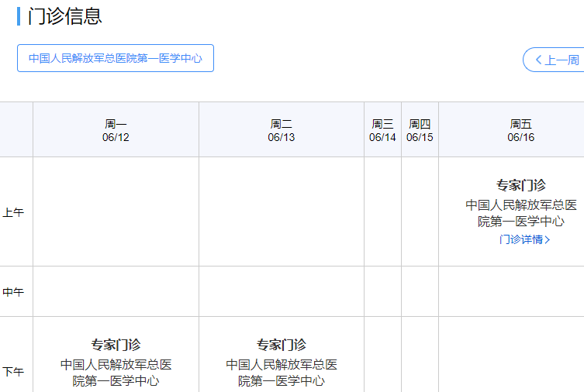
Task: Click the left chevron in 上一周 button
Action: pos(538,60)
